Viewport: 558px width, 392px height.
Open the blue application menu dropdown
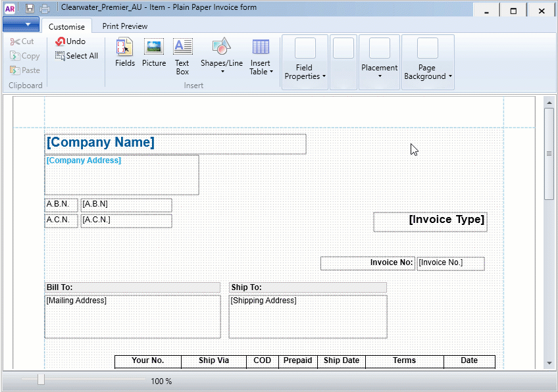tap(21, 24)
